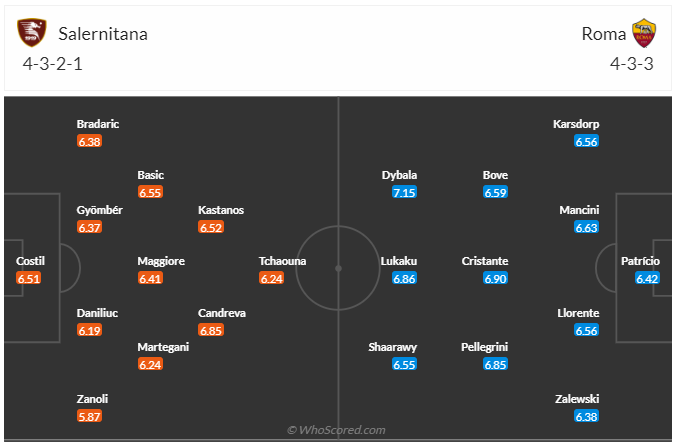Select Candreva's 6.85 rating badge
The image size is (676, 442).
point(210,330)
